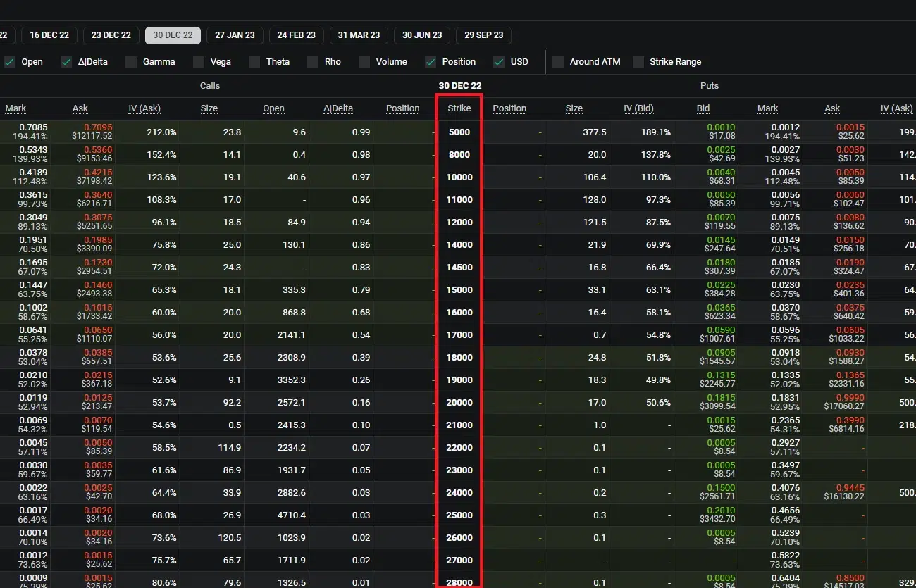
Task: Switch to the 23 DEC 22 expiry tab
Action: [x=111, y=35]
